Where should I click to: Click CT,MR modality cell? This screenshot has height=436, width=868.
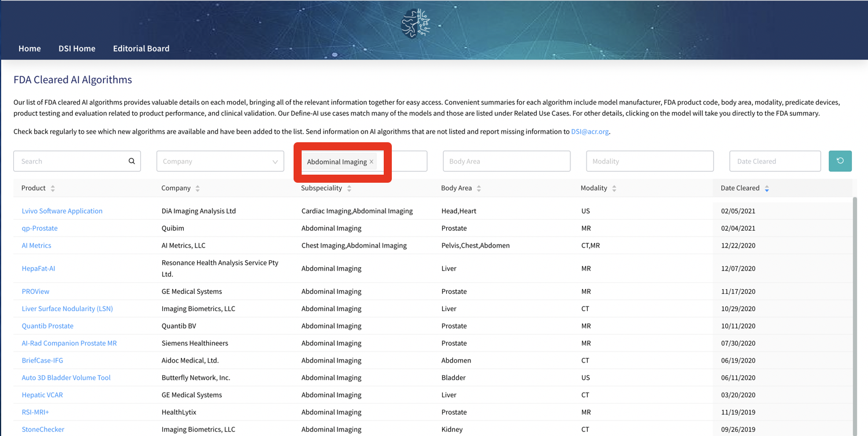click(x=591, y=246)
